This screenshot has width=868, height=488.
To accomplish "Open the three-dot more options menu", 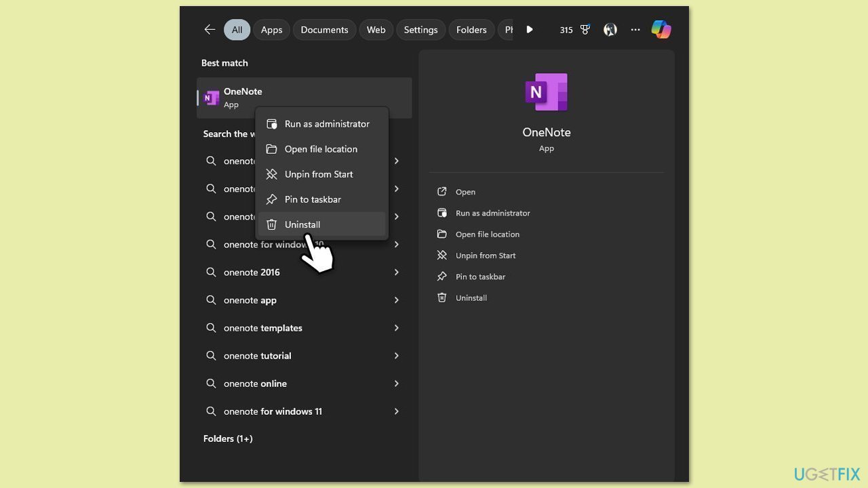I will click(635, 30).
